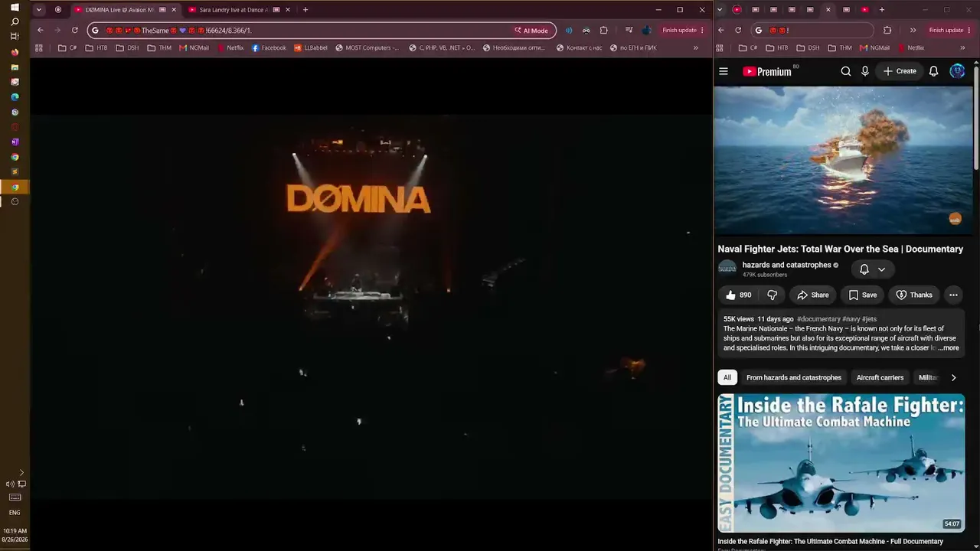980x551 pixels.
Task: Switch to the DØMINA Live @ Avalon tab
Action: (x=126, y=10)
